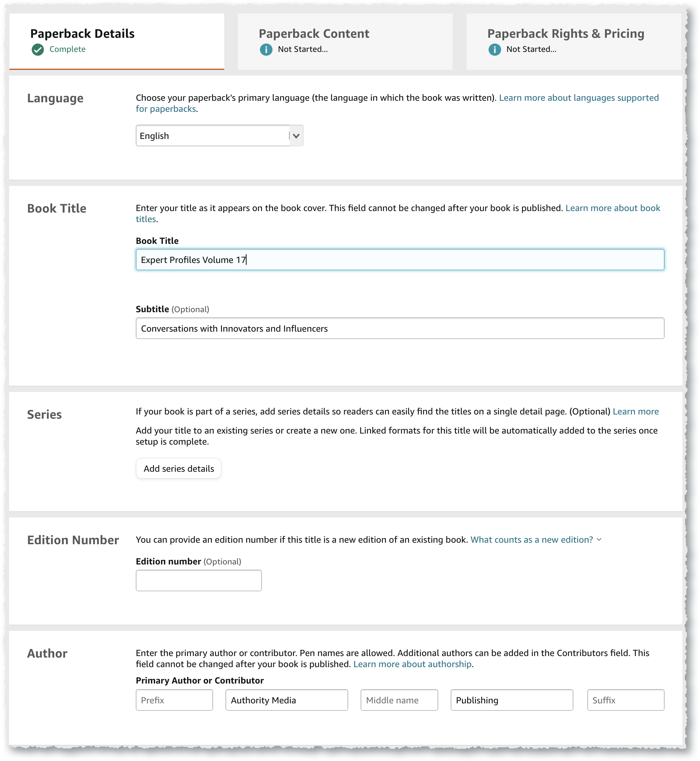Click the Edition number input box
Viewport: 700px width, 761px height.
(199, 580)
